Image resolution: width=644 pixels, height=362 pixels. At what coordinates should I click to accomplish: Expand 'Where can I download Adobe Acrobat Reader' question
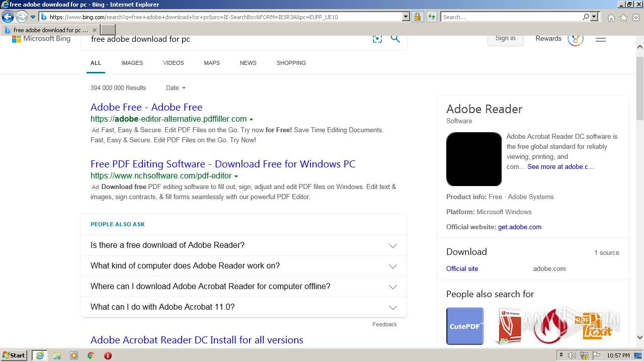click(244, 287)
